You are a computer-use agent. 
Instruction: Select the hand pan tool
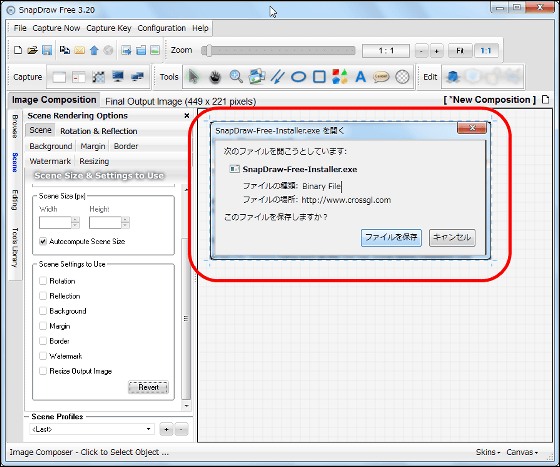(215, 77)
